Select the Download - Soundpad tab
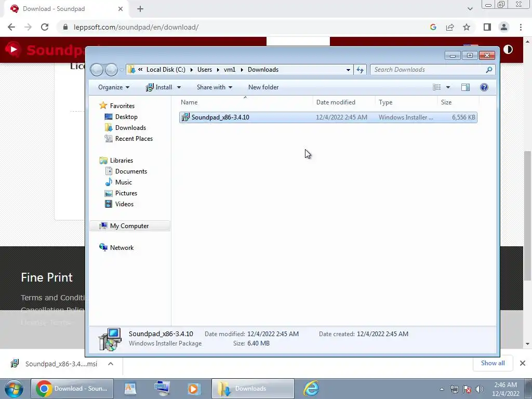This screenshot has height=399, width=532. click(x=66, y=9)
